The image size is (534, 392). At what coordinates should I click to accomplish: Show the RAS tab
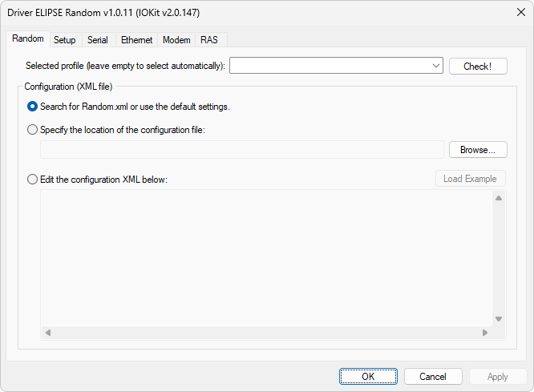tap(208, 40)
